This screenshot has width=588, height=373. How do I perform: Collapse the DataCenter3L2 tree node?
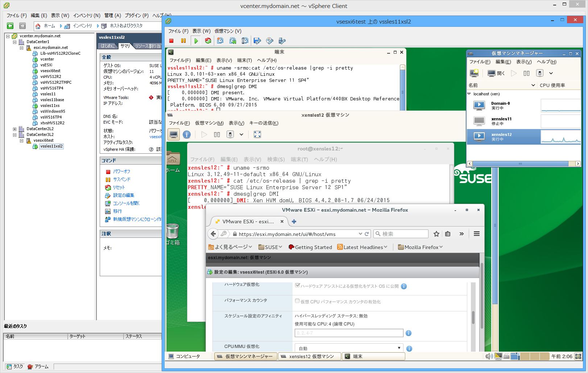click(x=15, y=134)
